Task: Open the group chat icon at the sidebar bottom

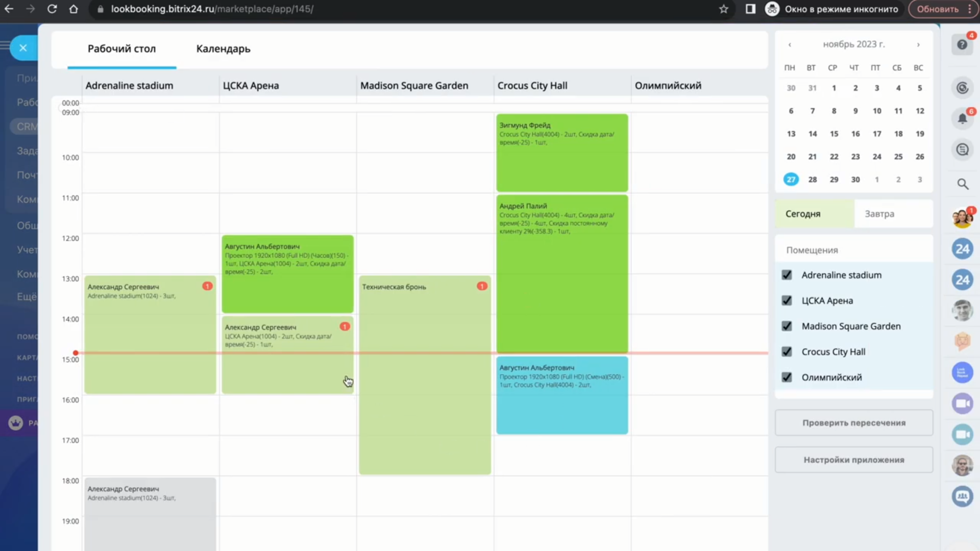Action: (962, 496)
